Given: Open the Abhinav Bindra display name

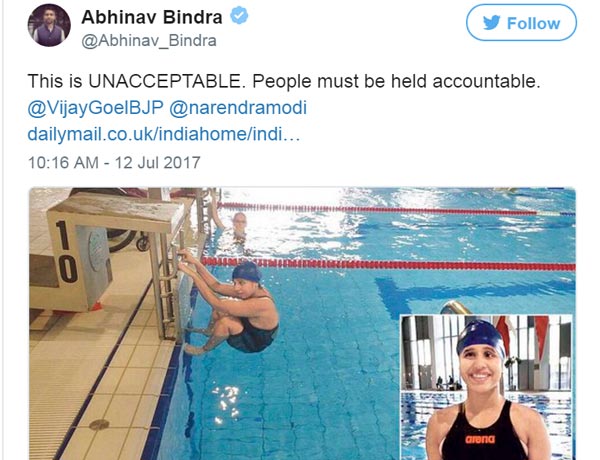Looking at the screenshot, I should pyautogui.click(x=152, y=17).
